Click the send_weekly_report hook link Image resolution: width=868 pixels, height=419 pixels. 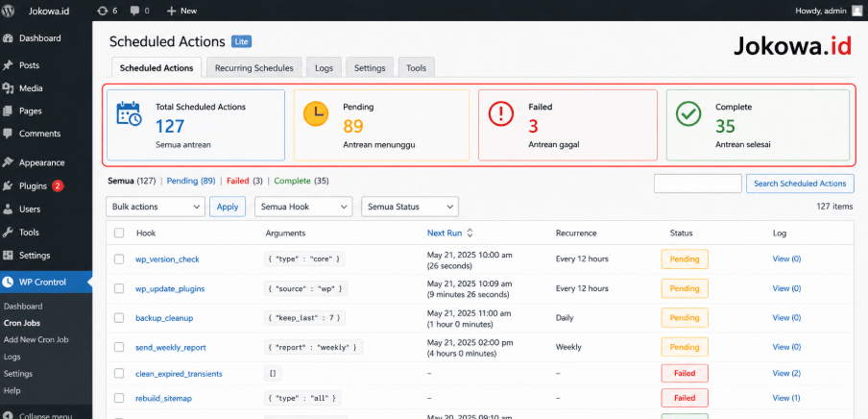[171, 348]
